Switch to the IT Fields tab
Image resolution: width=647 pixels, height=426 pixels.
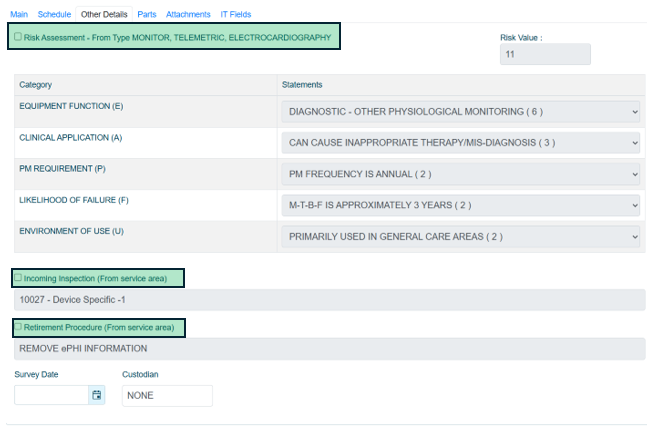click(x=236, y=15)
